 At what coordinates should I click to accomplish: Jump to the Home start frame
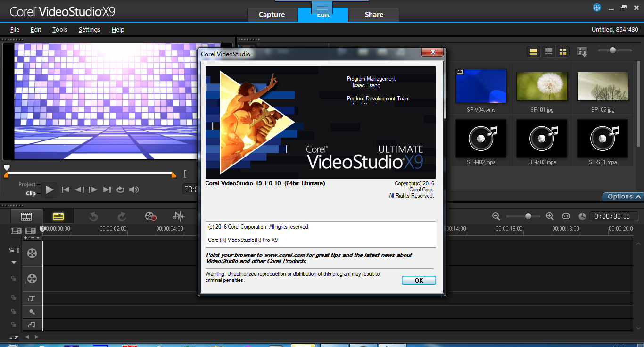point(66,190)
